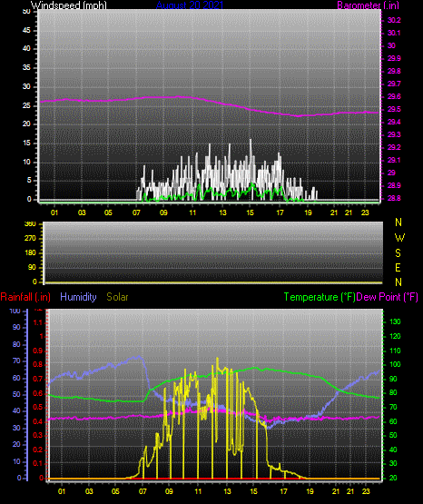The image size is (423, 504).
Task: Click barometer axis value 28.9
Action: click(394, 186)
